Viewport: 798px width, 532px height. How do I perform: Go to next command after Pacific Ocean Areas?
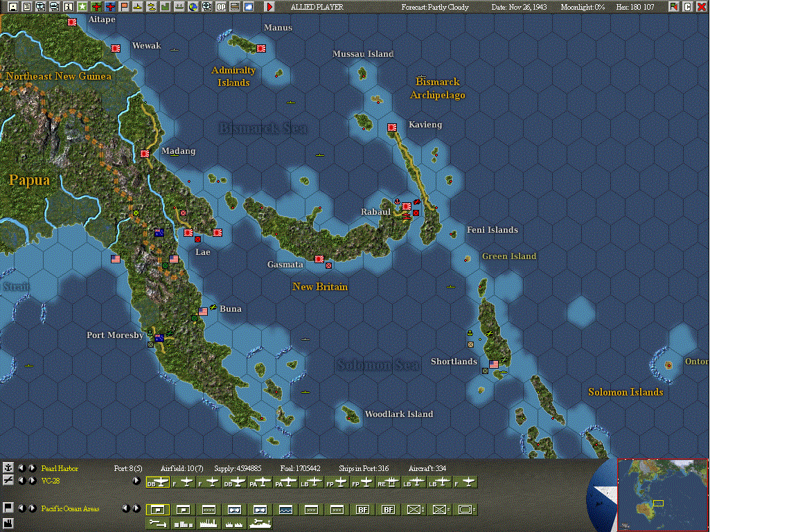(x=32, y=508)
